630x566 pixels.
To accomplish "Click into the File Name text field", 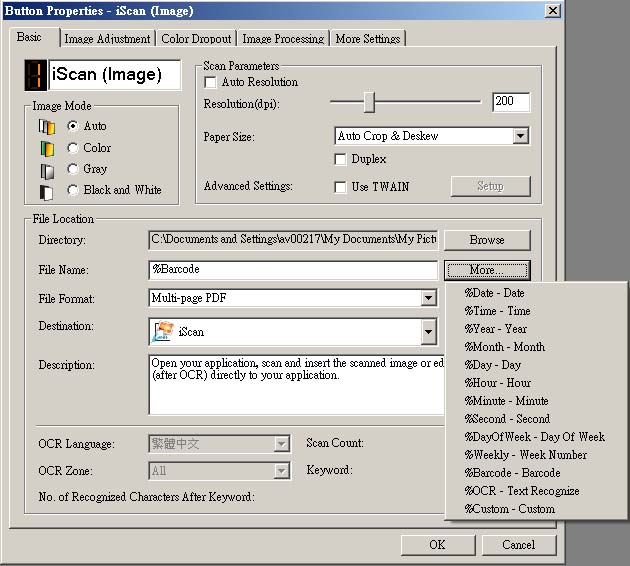I will coord(292,270).
